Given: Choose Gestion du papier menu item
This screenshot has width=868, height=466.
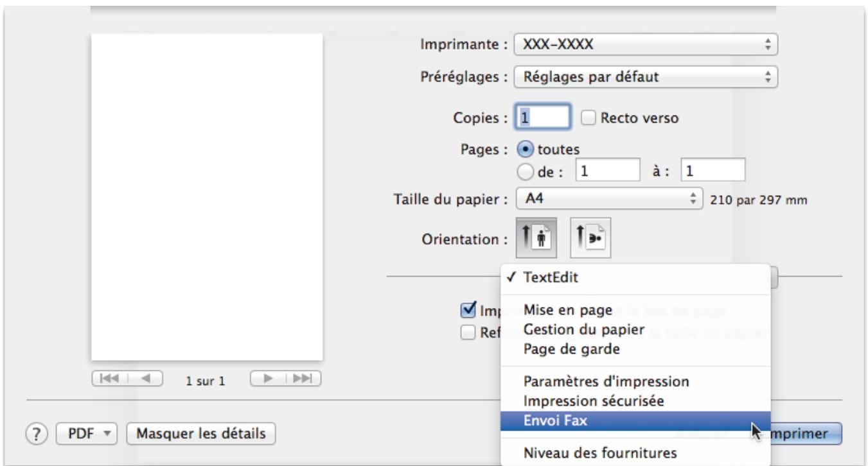Looking at the screenshot, I should [x=635, y=329].
